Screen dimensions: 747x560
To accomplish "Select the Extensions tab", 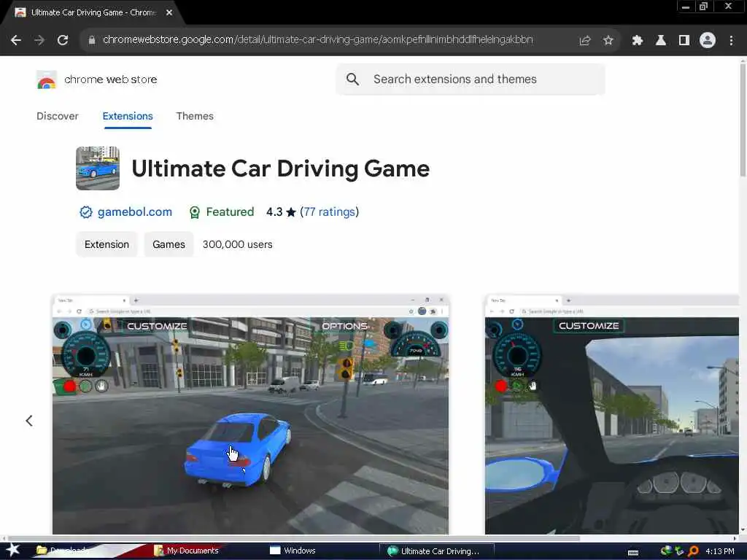I will tap(128, 116).
